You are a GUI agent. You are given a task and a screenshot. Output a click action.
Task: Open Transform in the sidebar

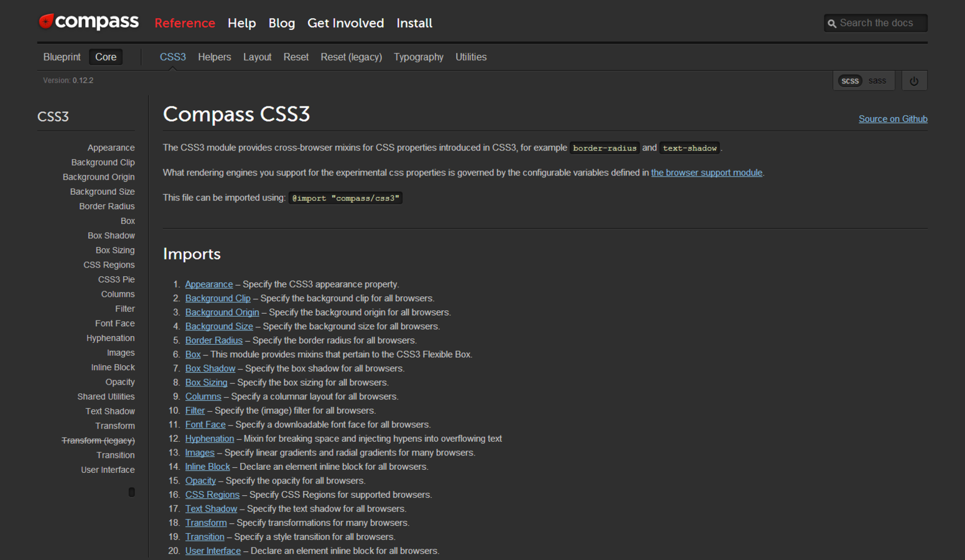(x=115, y=426)
